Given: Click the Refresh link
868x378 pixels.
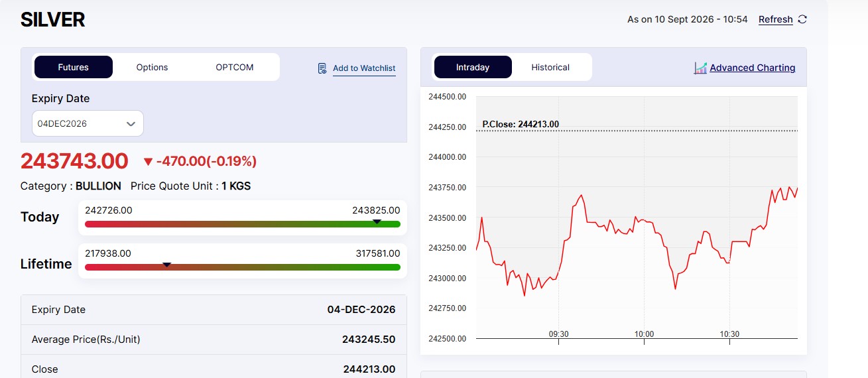Looking at the screenshot, I should 776,19.
